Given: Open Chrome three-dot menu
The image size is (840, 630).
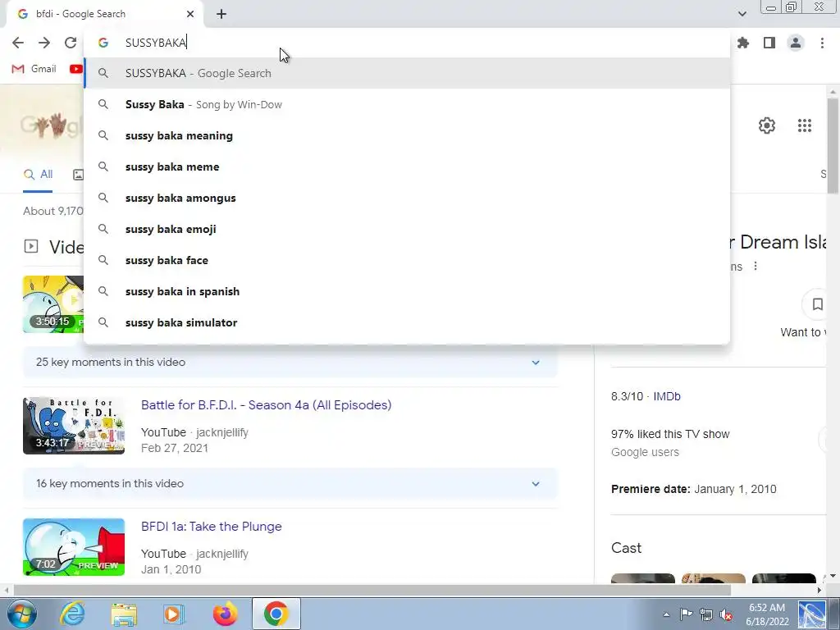Looking at the screenshot, I should coord(822,43).
